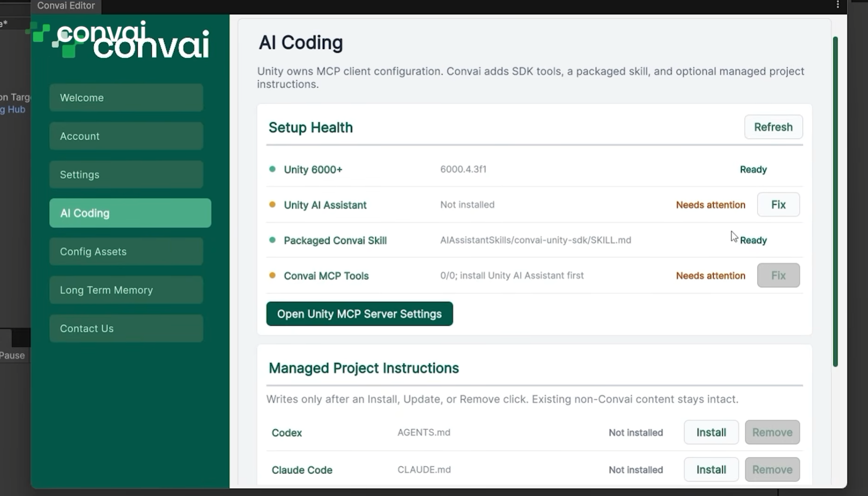The image size is (868, 496).
Task: Click Fix for Convai MCP Tools
Action: 778,276
